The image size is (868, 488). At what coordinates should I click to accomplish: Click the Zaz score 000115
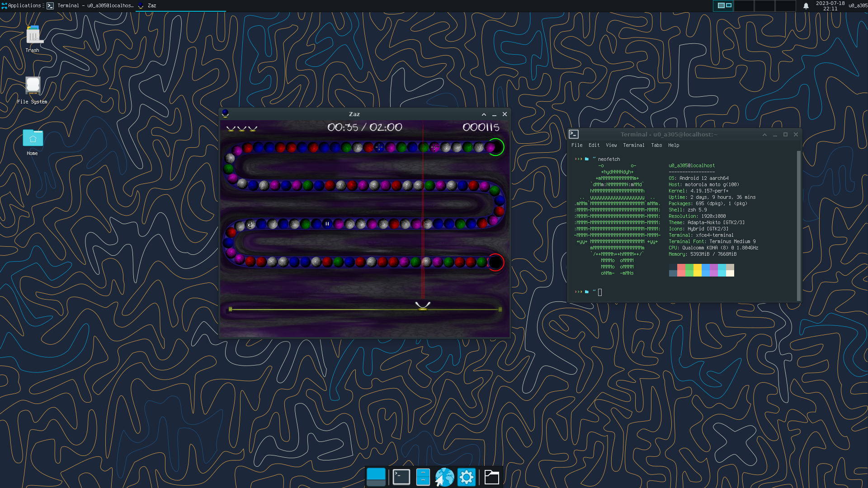point(481,127)
